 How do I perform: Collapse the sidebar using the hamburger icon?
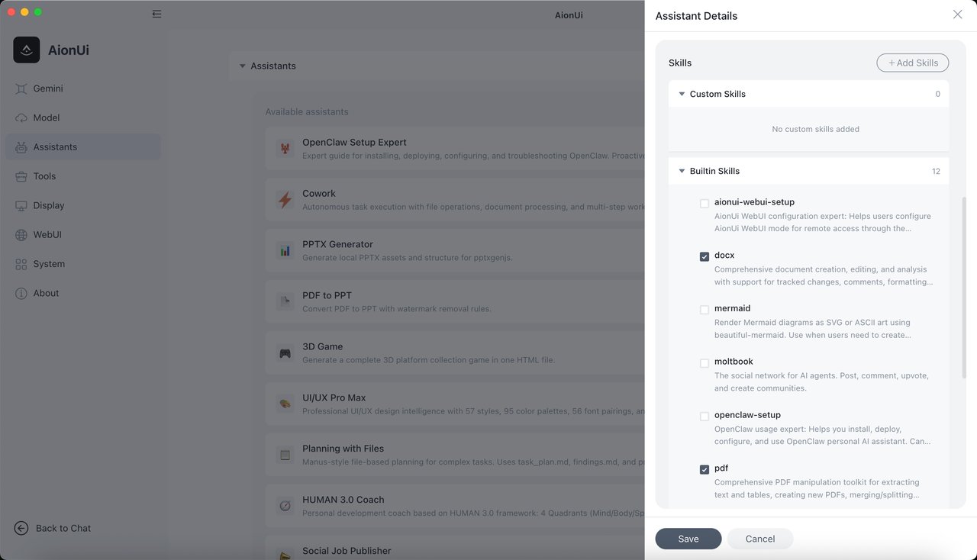click(x=156, y=13)
